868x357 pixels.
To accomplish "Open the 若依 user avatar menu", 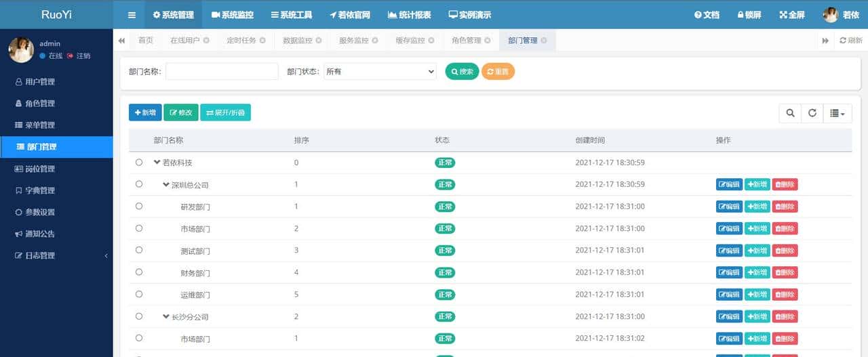I will click(x=840, y=15).
